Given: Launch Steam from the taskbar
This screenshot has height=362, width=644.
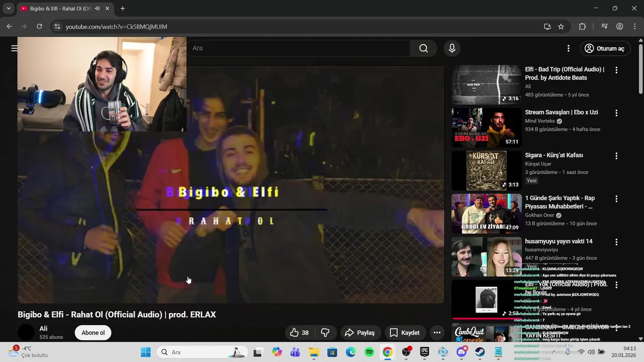Looking at the screenshot, I should 480,352.
